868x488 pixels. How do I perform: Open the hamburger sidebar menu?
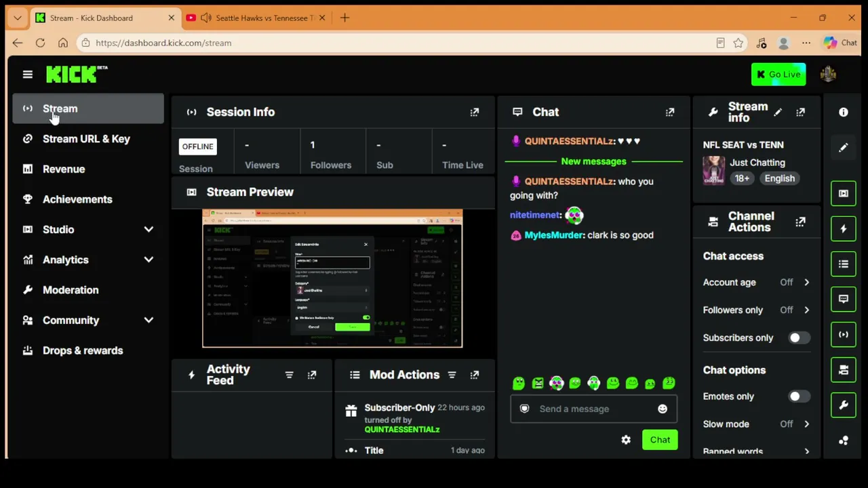(x=27, y=75)
